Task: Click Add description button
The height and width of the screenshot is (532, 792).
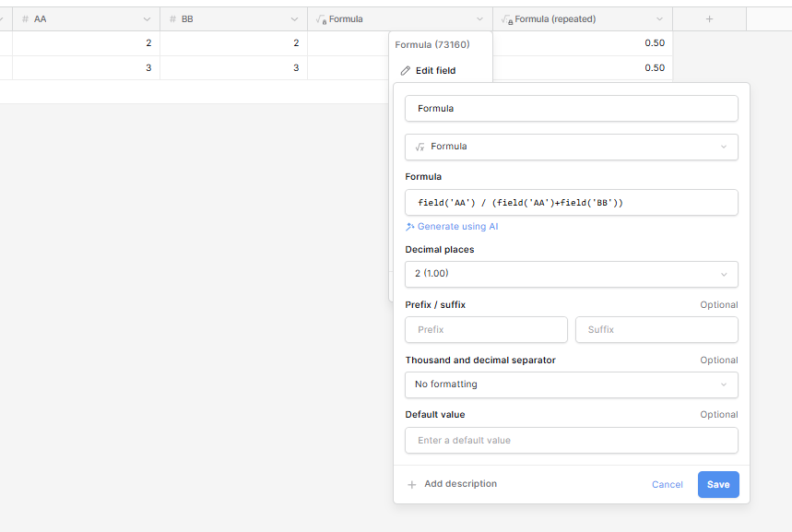Action: 453,484
